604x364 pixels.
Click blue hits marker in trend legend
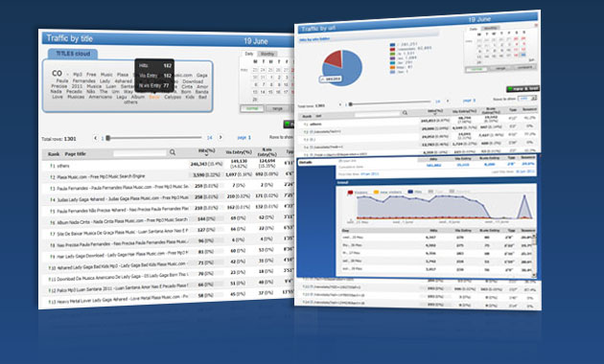click(410, 192)
